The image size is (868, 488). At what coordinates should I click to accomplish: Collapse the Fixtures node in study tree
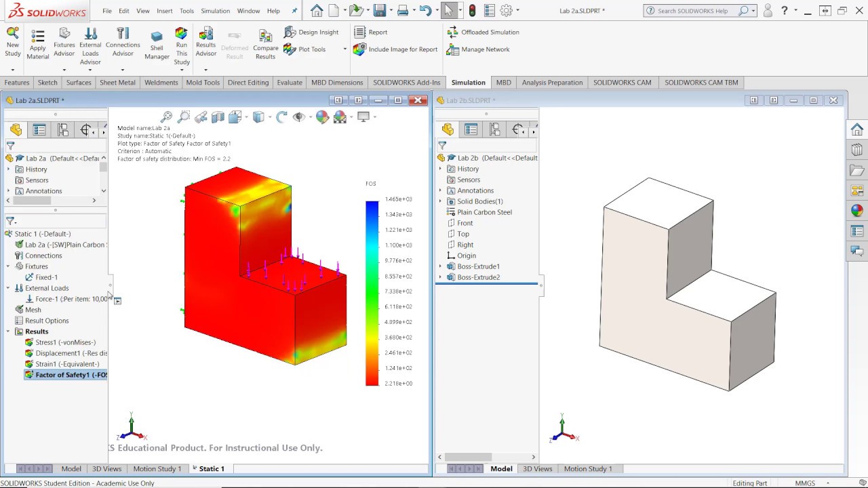click(x=8, y=266)
